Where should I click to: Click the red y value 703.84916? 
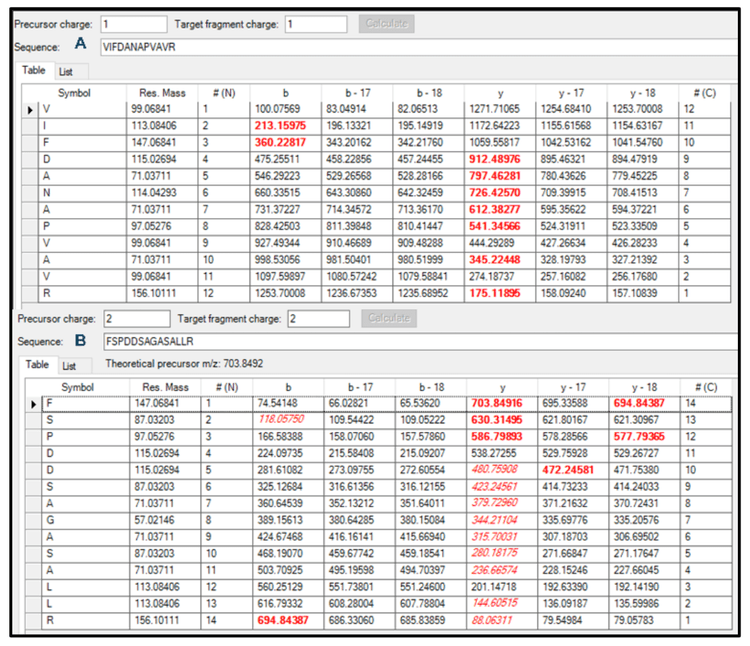point(497,404)
